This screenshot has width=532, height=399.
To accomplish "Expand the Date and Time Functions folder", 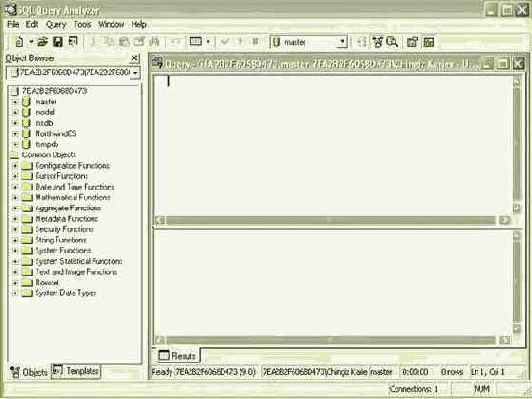I will 15,187.
